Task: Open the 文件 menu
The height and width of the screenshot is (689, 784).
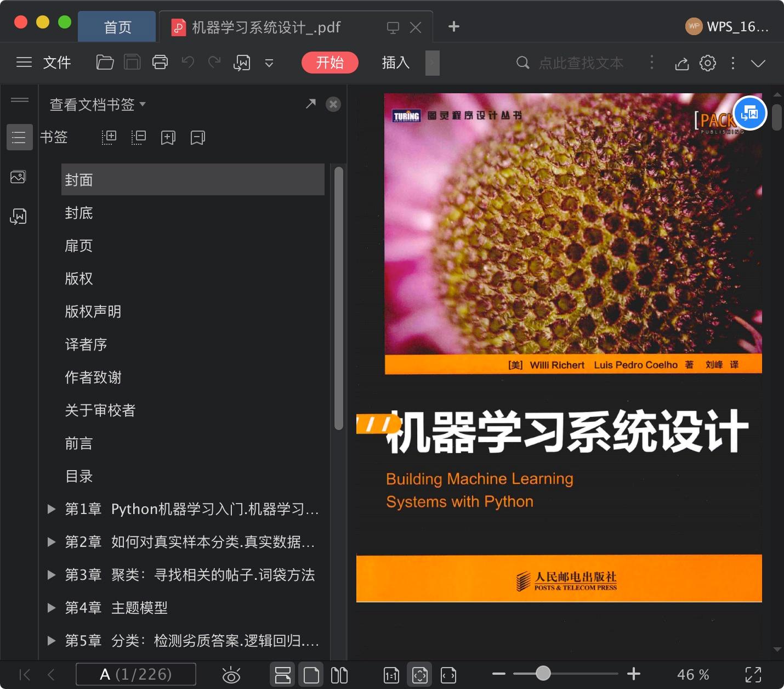Action: point(57,63)
